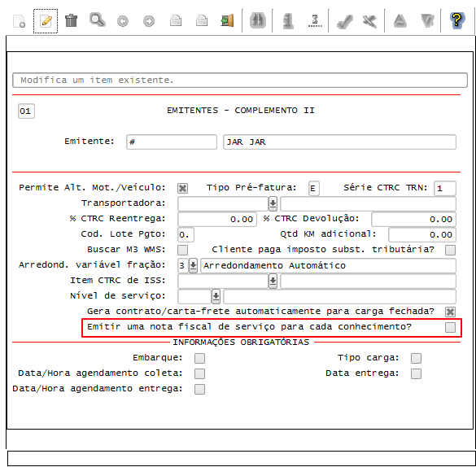Viewport: 476px width, 467px height.
Task: Click the % CTRC Reentrega input field
Action: [x=217, y=219]
